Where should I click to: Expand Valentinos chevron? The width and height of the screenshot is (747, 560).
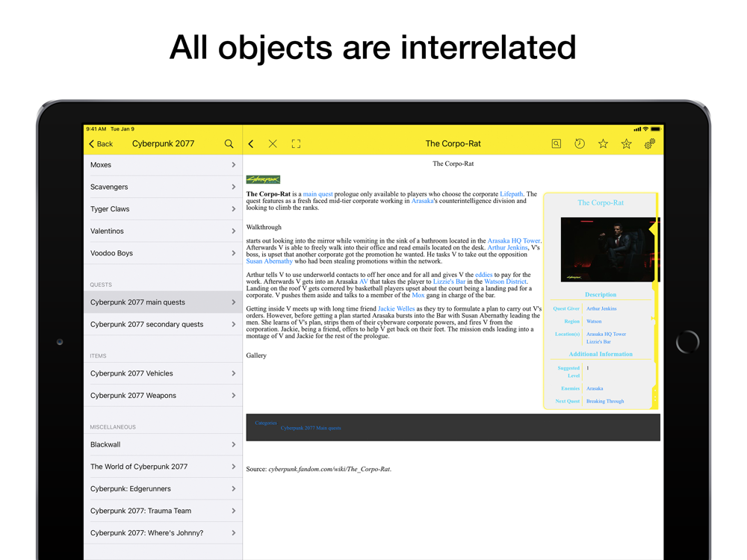click(x=233, y=231)
